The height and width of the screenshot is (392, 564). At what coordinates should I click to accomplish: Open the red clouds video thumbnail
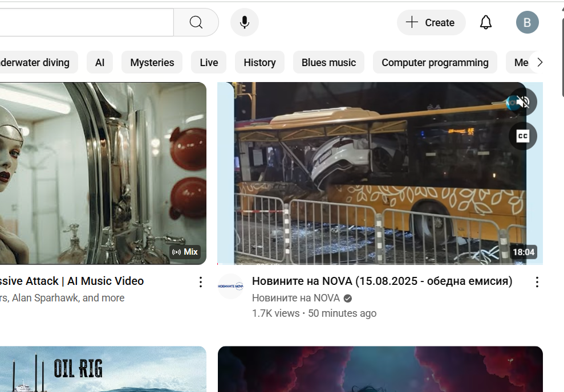[x=380, y=369]
